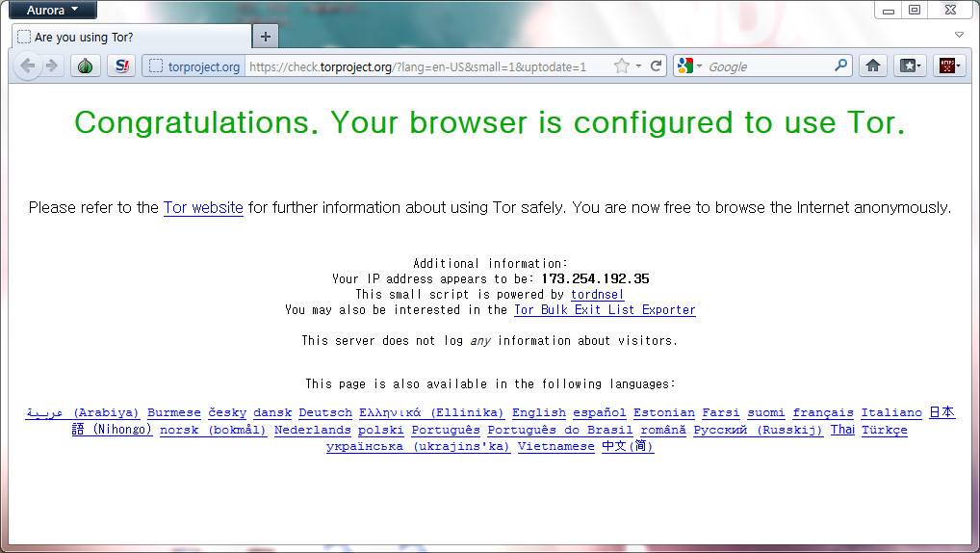Screen dimensions: 980x553
Task: Open a new tab with plus button
Action: [x=266, y=37]
